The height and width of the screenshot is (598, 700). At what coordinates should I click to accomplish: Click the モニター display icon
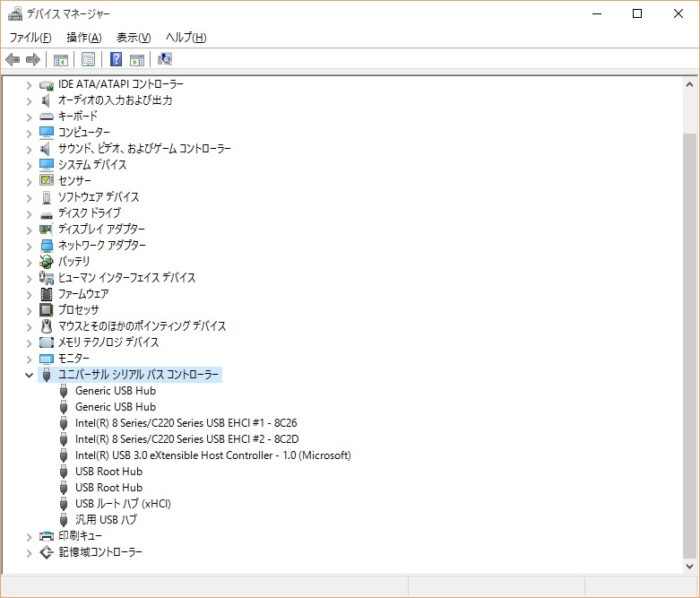pos(46,359)
